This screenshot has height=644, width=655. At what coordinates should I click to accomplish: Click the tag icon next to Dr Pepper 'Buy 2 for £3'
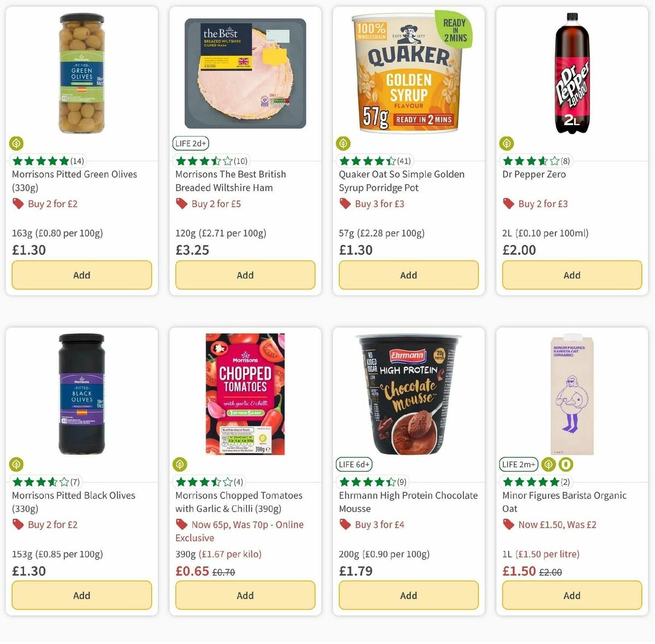coord(509,204)
